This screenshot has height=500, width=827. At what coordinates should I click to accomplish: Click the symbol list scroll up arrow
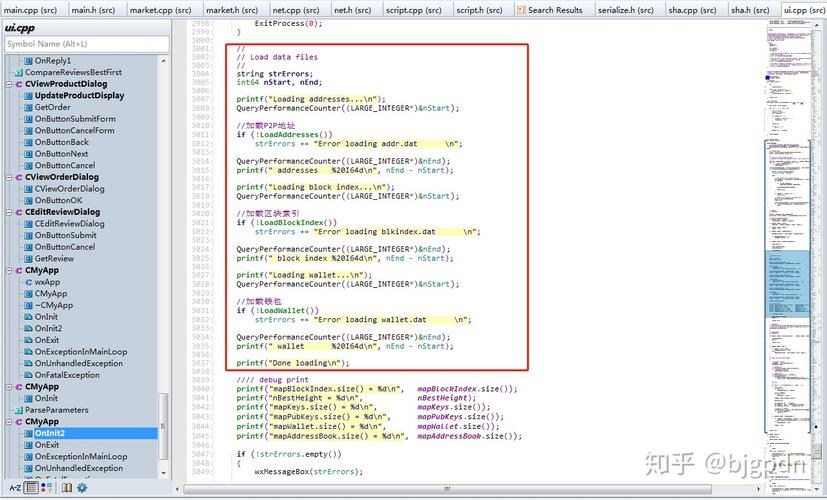pos(164,61)
